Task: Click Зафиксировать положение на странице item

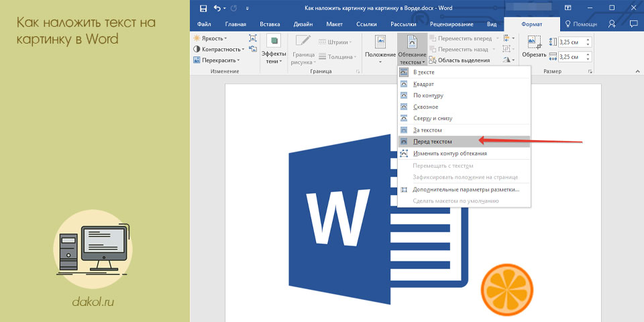Action: click(464, 177)
